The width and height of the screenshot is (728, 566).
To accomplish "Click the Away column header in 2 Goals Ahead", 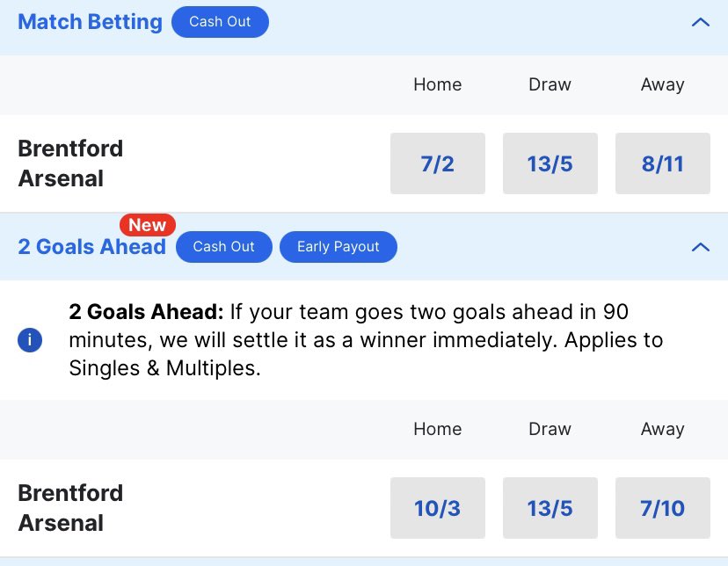I will [x=663, y=429].
